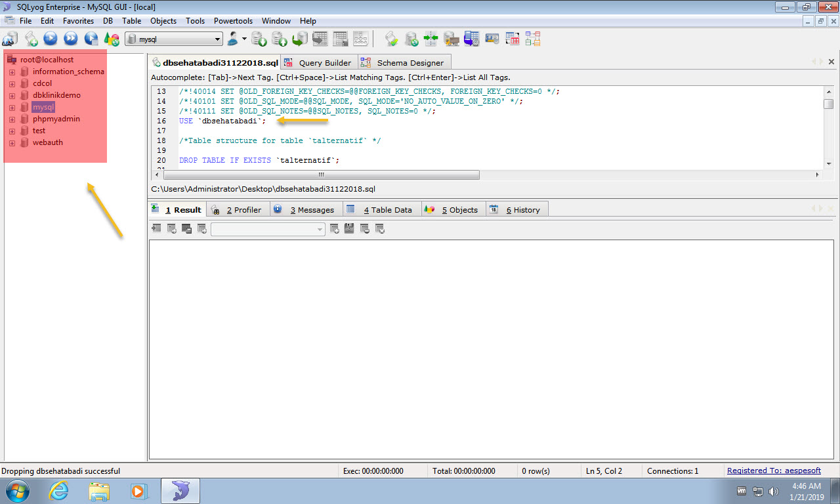Expand the webauth database node
This screenshot has height=504, width=840.
[x=12, y=142]
